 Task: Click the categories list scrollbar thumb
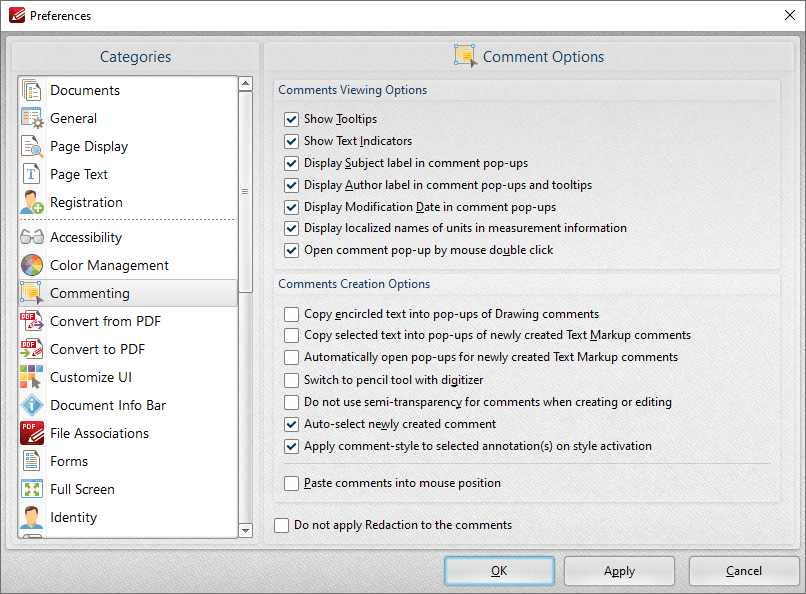tap(246, 192)
